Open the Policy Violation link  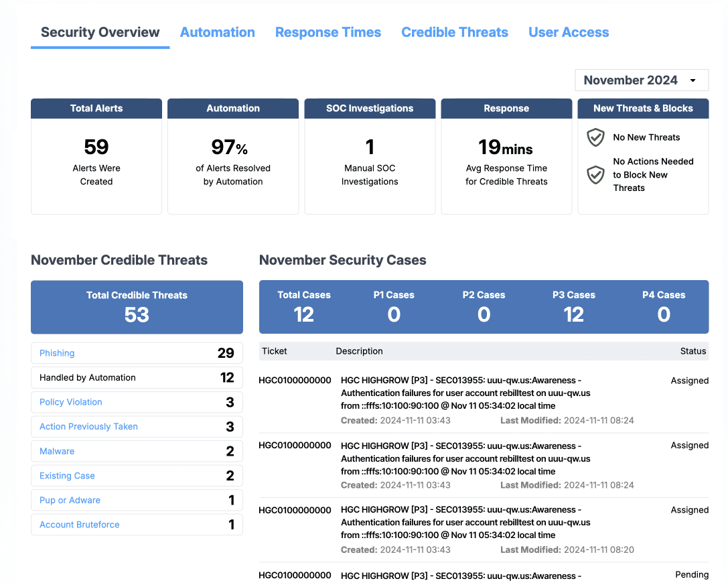pyautogui.click(x=70, y=402)
